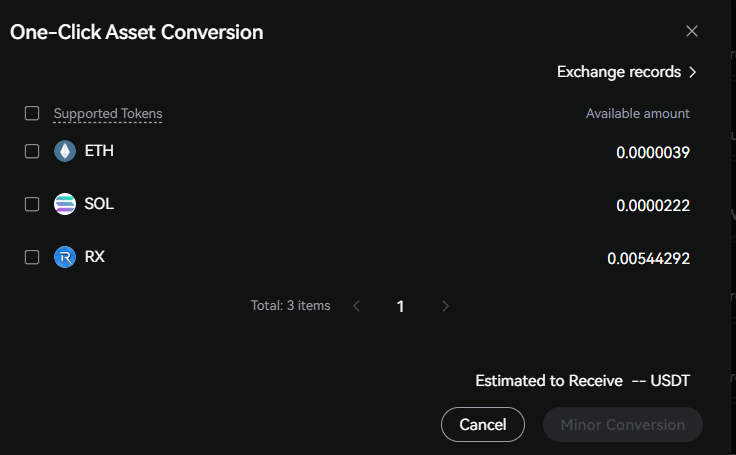Viewport: 736px width, 455px height.
Task: Click the SOL Solana token icon
Action: point(65,204)
